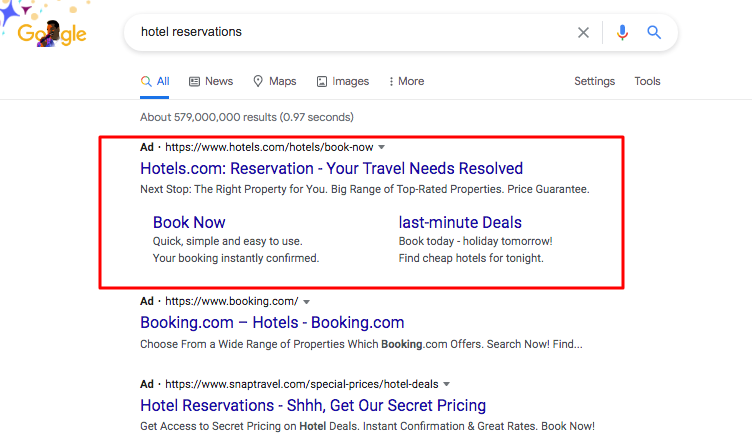Click the Google doodle logo
752x448 pixels.
point(46,28)
